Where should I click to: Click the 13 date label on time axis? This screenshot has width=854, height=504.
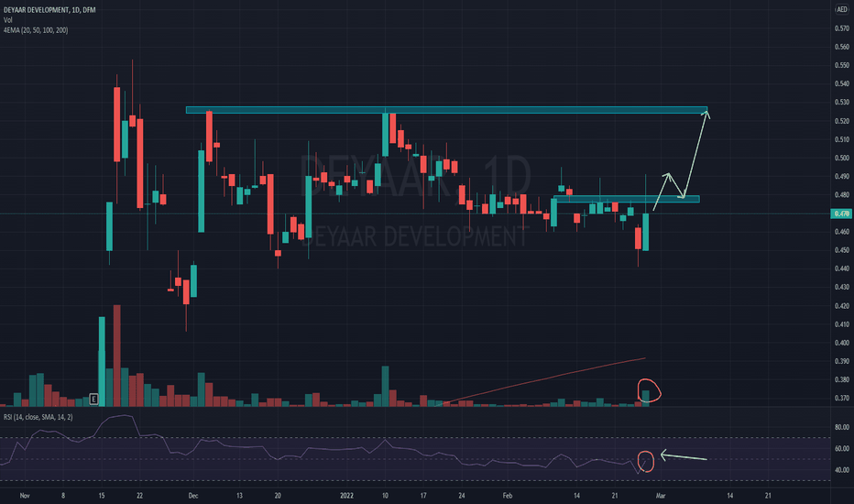[240, 496]
